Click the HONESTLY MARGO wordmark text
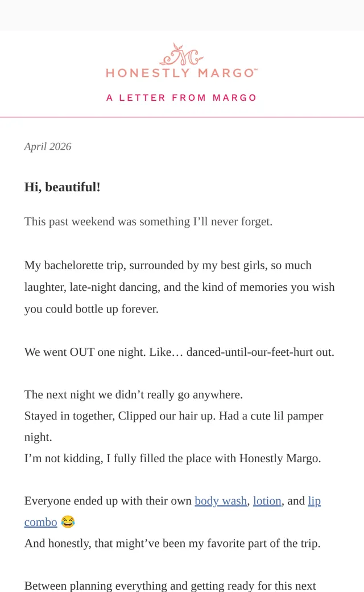The height and width of the screenshot is (592, 364). click(x=181, y=73)
